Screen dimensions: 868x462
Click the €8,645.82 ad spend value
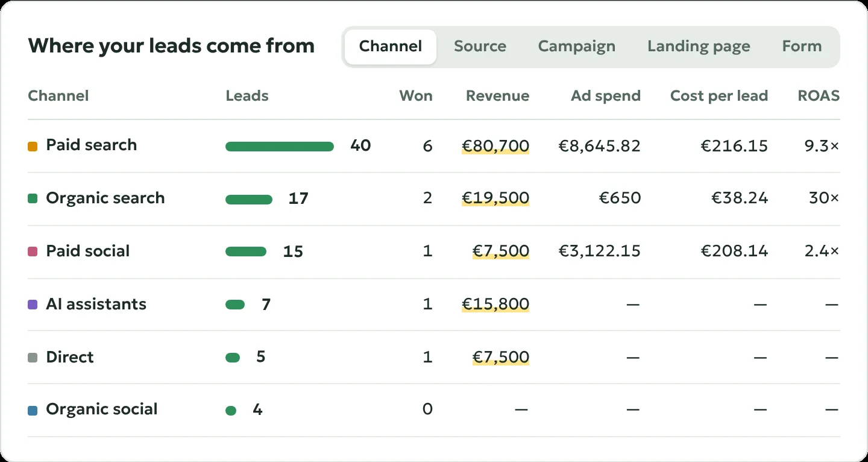point(600,146)
